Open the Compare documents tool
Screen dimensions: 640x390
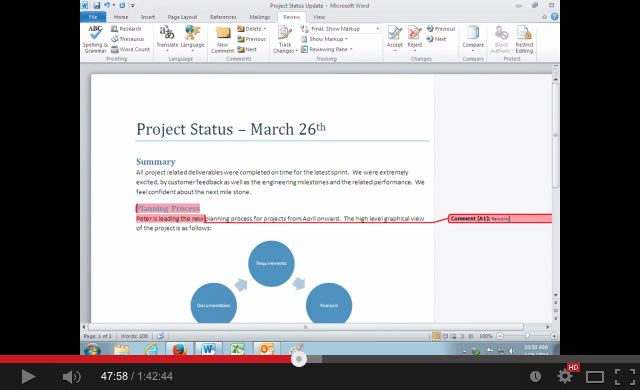pos(473,38)
